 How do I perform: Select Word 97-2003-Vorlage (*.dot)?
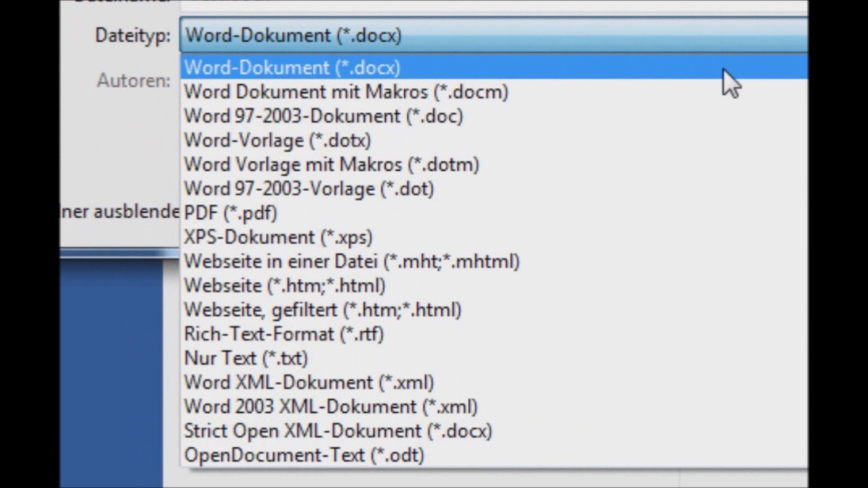(x=494, y=188)
